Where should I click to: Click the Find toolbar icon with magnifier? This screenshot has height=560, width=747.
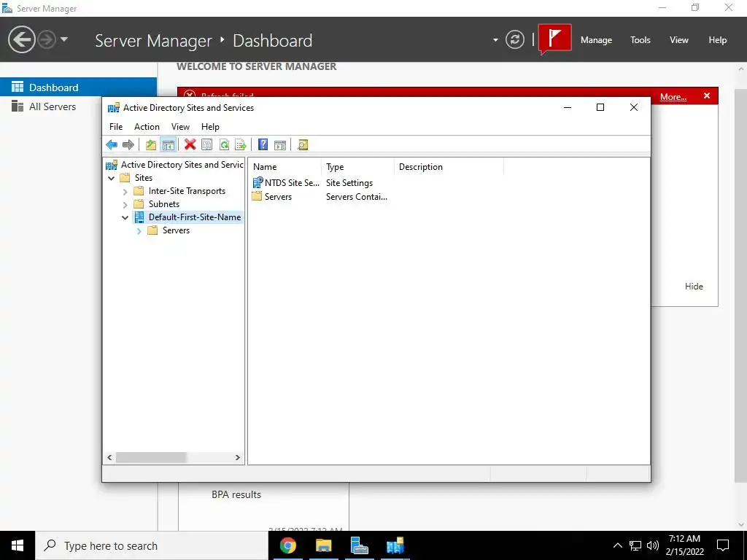(x=303, y=145)
